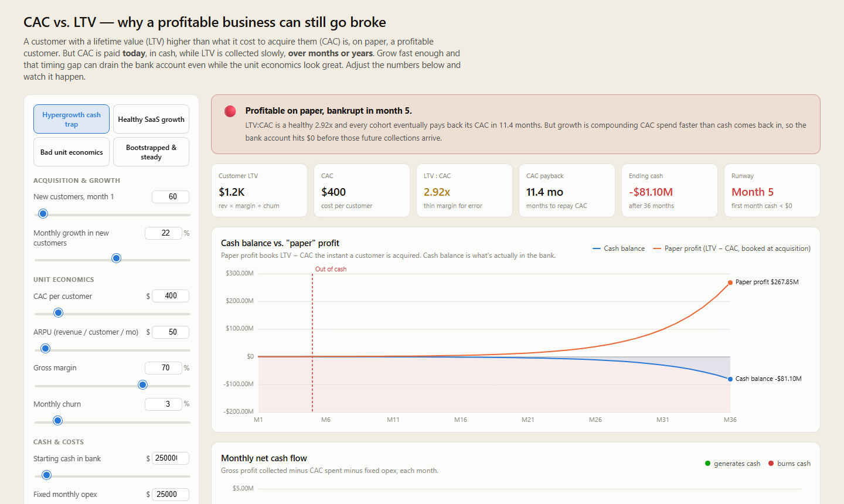
Task: Edit the ARPU value field
Action: pyautogui.click(x=171, y=332)
